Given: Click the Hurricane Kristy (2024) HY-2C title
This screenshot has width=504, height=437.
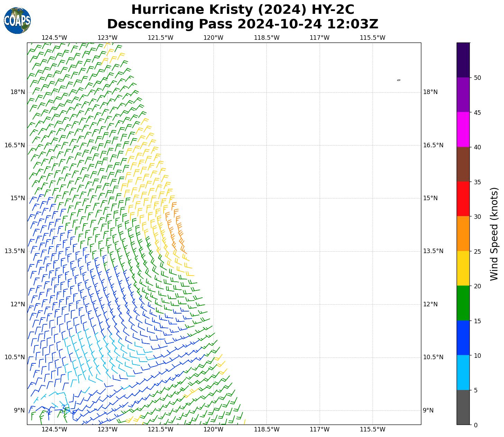Looking at the screenshot, I should pos(242,9).
